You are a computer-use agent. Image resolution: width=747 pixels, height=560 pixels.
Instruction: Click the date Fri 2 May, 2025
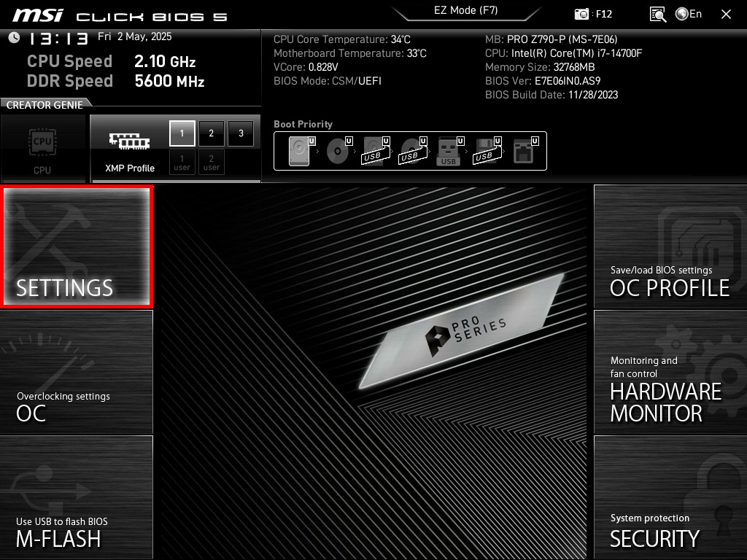[135, 36]
